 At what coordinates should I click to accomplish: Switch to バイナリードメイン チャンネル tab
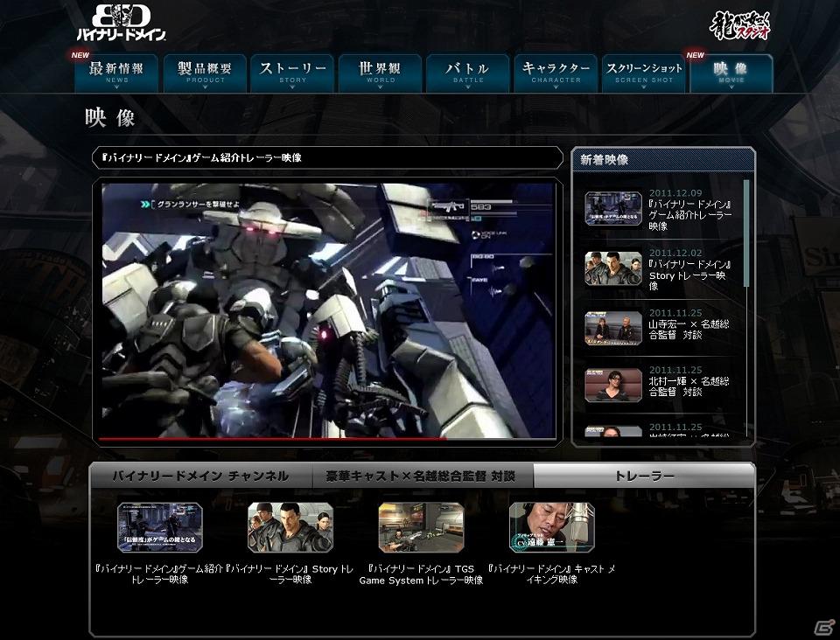pos(201,476)
